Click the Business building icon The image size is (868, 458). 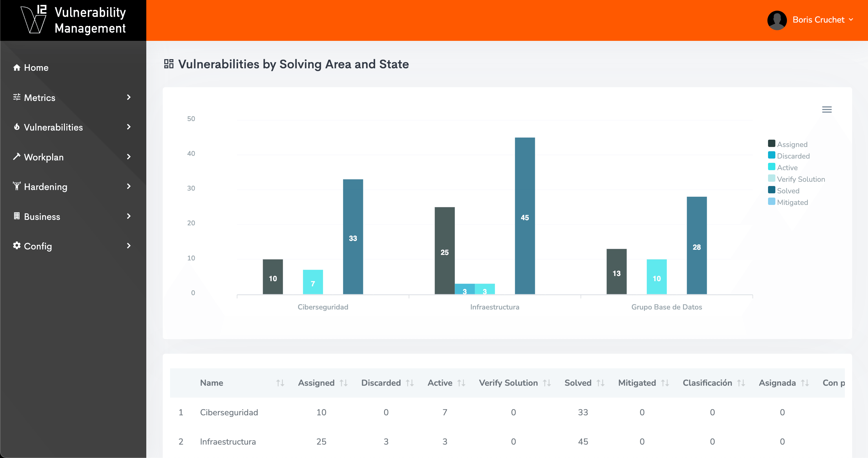tap(16, 216)
